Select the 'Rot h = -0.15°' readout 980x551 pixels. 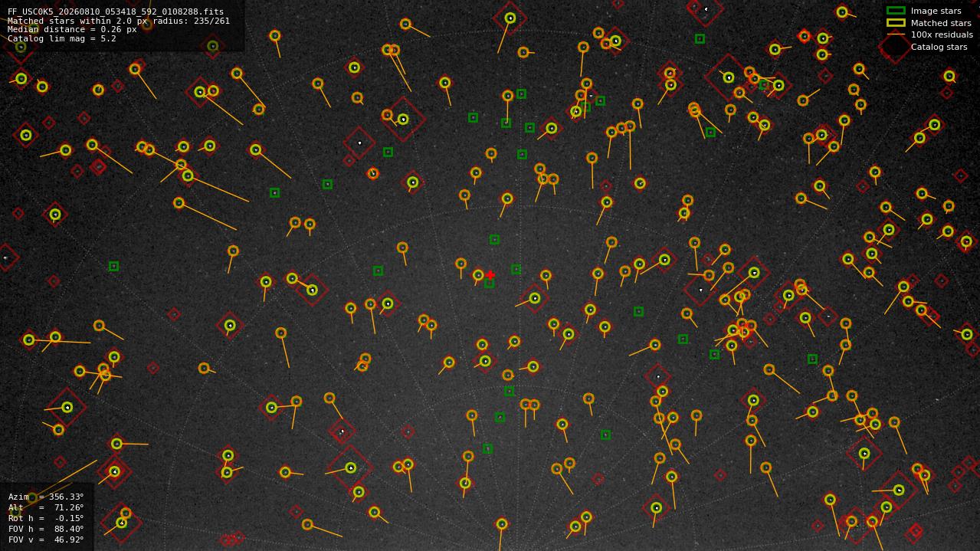pyautogui.click(x=46, y=518)
